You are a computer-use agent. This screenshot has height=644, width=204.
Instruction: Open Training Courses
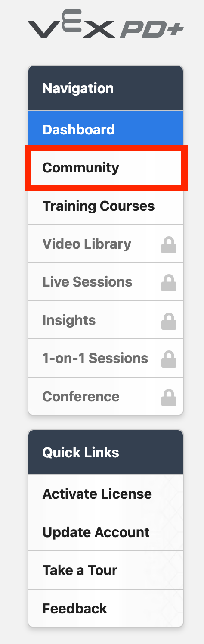pyautogui.click(x=106, y=206)
